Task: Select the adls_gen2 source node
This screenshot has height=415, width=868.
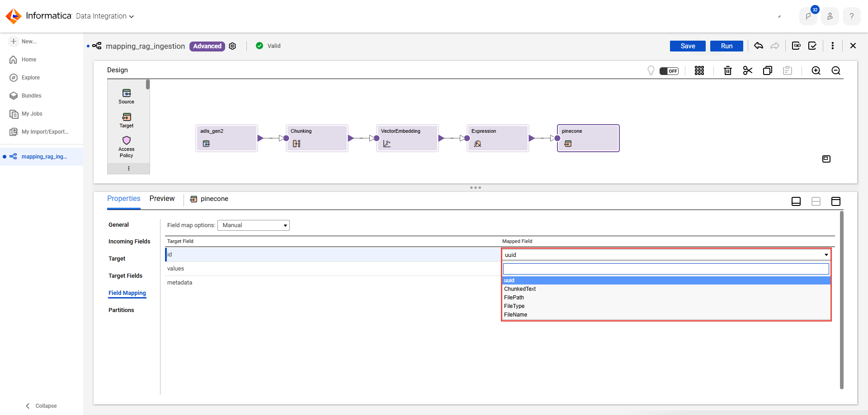Action: [x=226, y=138]
